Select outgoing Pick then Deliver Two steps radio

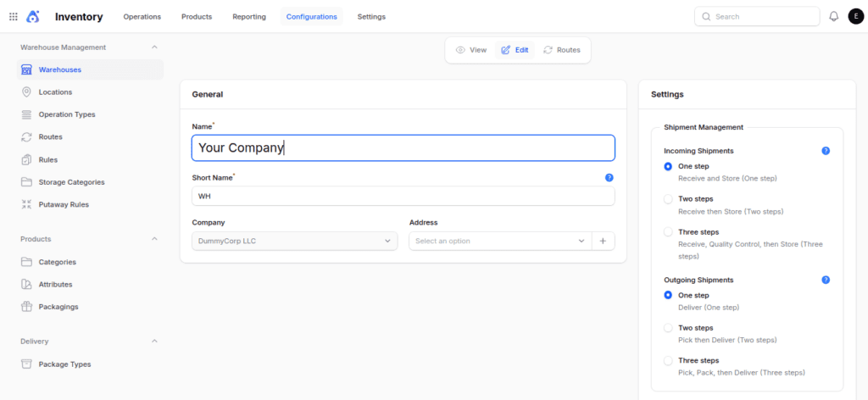tap(668, 328)
